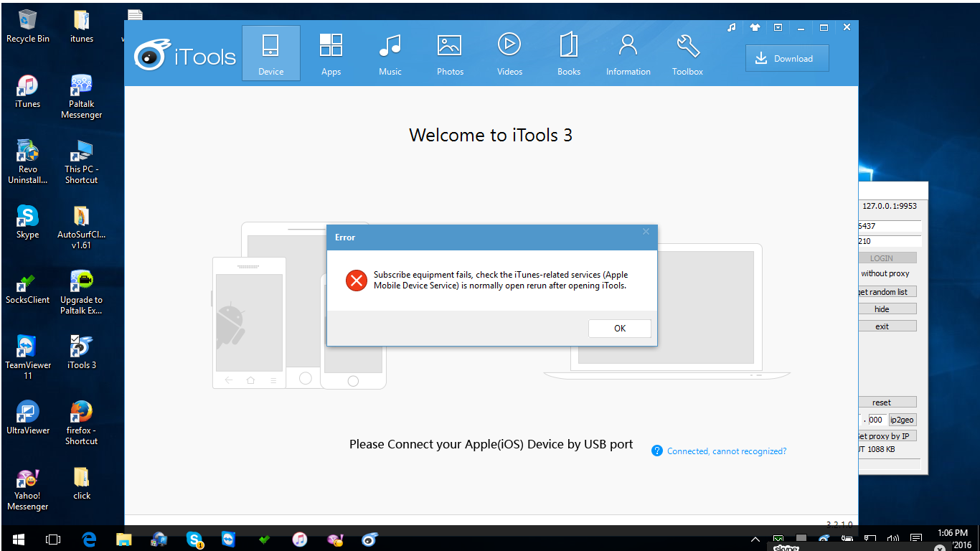Click the music note icon in the title bar
The height and width of the screenshot is (551, 980).
pyautogui.click(x=732, y=27)
